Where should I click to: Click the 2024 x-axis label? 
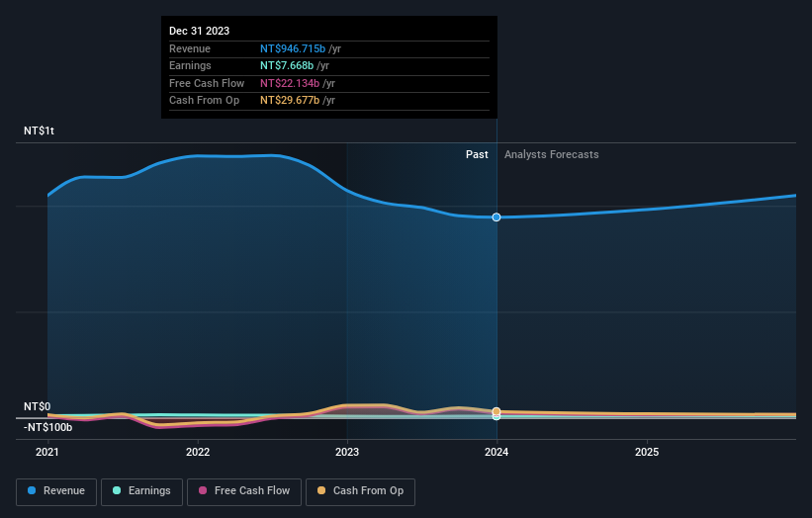click(496, 453)
